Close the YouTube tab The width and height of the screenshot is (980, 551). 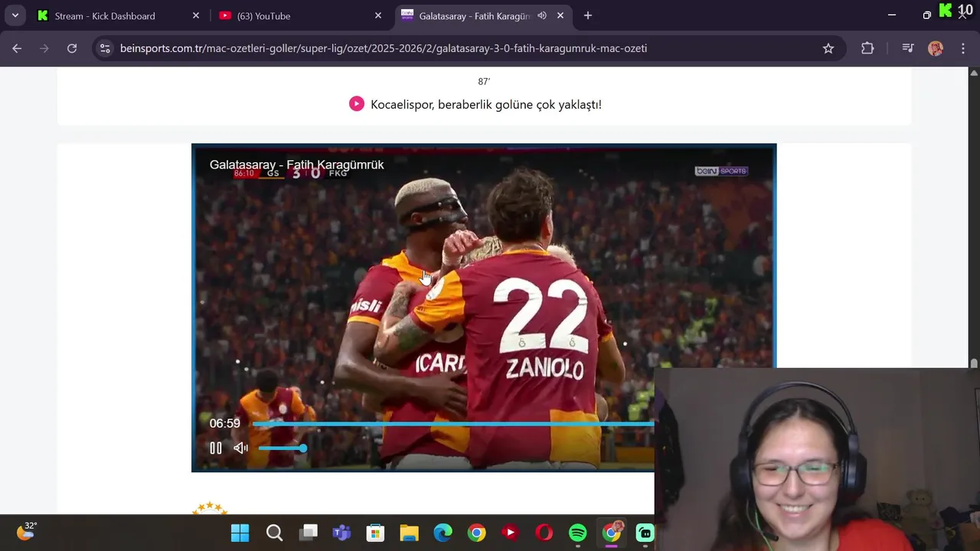(378, 15)
